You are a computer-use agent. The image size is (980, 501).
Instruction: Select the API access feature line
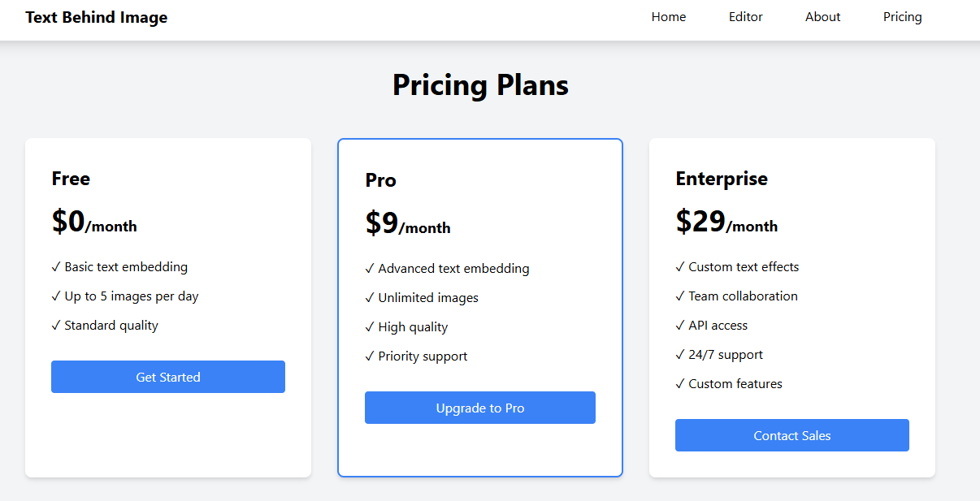point(717,326)
